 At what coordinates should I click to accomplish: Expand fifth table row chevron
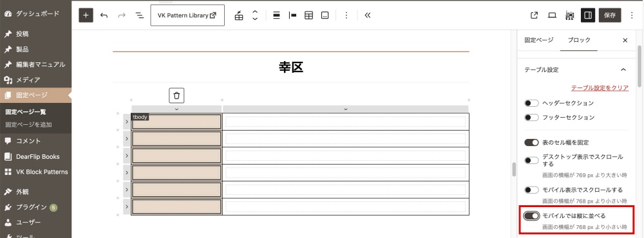[126, 189]
